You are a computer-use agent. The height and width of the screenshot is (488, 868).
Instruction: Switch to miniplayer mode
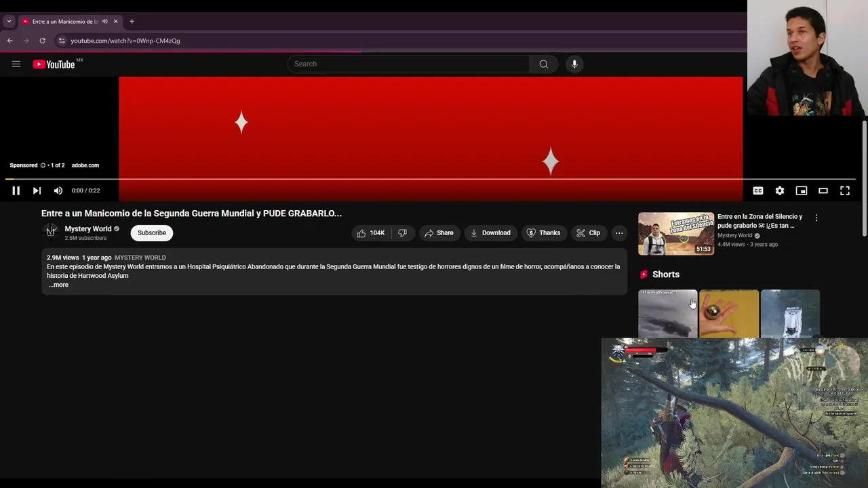click(x=802, y=191)
